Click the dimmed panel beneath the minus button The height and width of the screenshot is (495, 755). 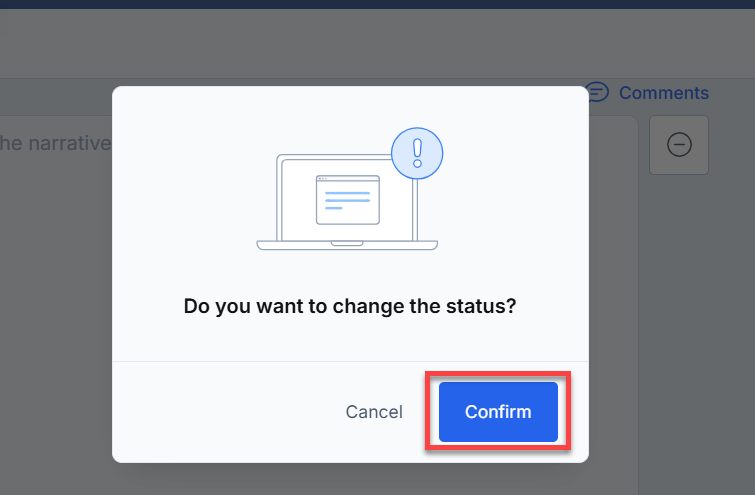(697, 335)
